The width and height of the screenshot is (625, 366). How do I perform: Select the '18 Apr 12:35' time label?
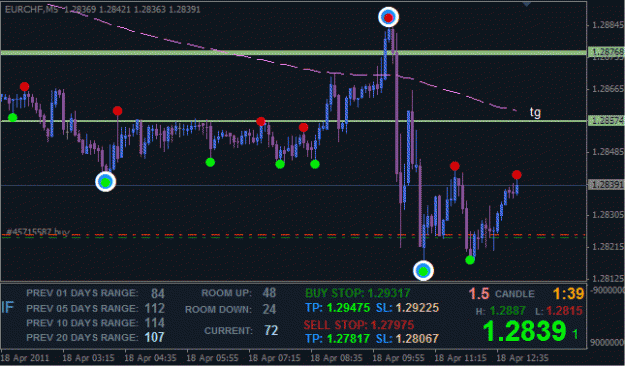523,358
